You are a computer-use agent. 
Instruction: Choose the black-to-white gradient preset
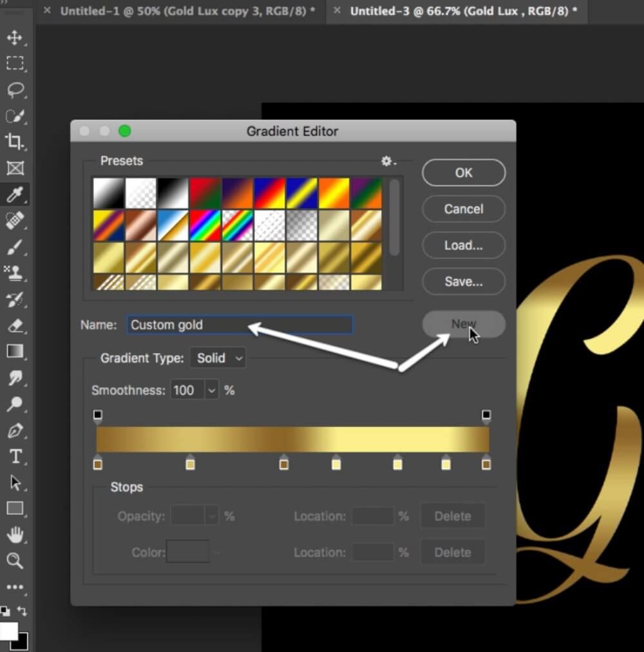(x=173, y=193)
